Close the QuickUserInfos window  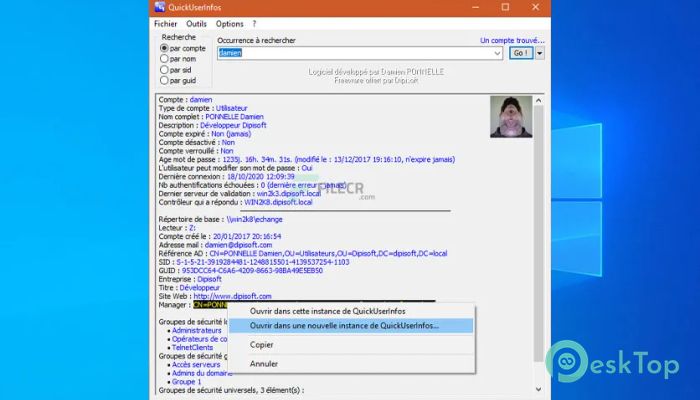pos(536,7)
